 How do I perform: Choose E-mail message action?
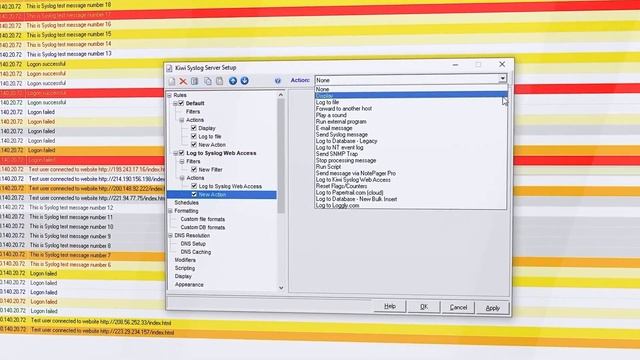(411, 128)
